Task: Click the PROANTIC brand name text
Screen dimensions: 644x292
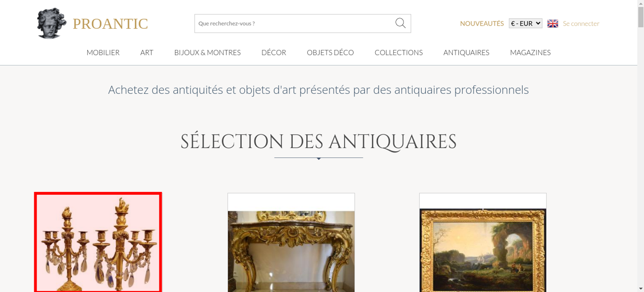Action: coord(110,24)
